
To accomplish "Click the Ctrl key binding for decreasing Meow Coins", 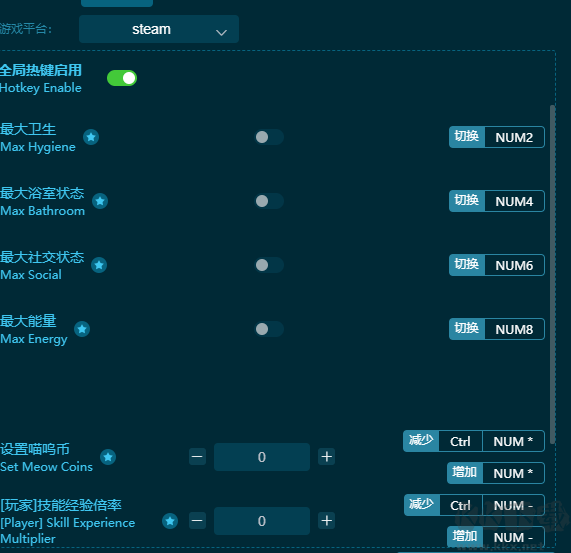I will pos(460,441).
